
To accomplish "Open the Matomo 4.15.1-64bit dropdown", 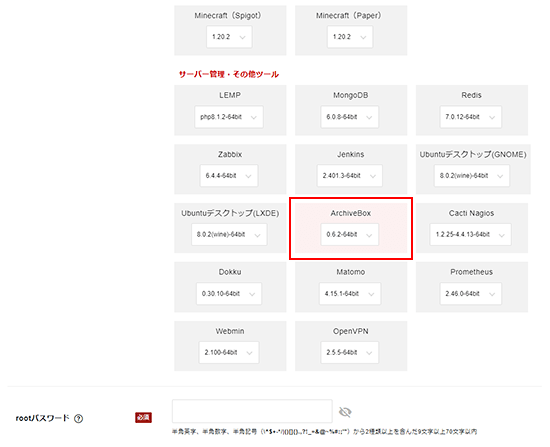I will [x=350, y=293].
